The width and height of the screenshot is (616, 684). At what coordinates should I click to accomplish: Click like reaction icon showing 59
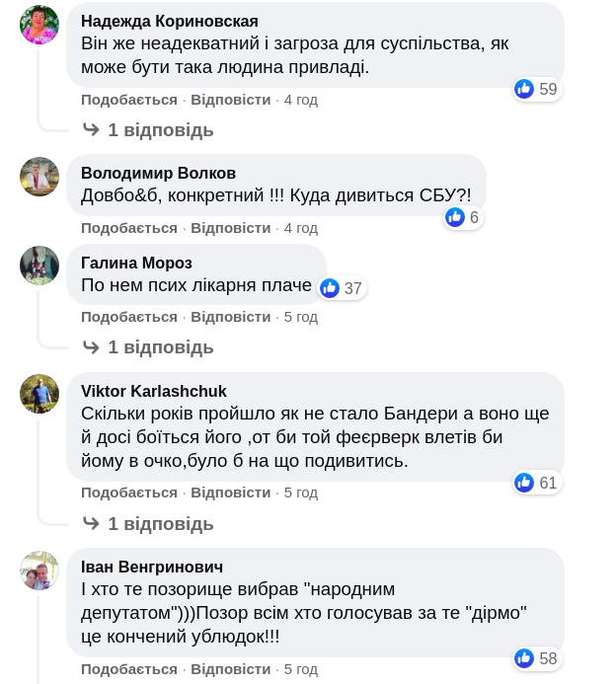(x=524, y=89)
